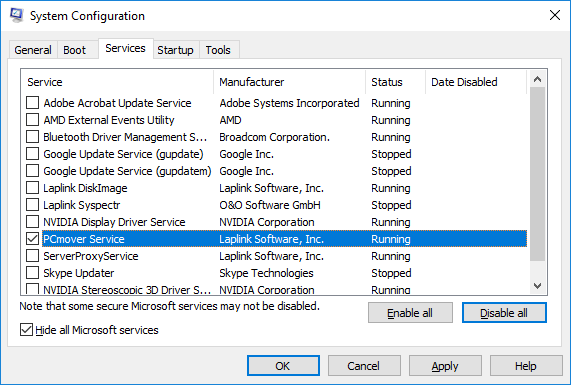This screenshot has width=571, height=385.
Task: Enable the Laplink Syspectr checkbox
Action: coord(32,205)
